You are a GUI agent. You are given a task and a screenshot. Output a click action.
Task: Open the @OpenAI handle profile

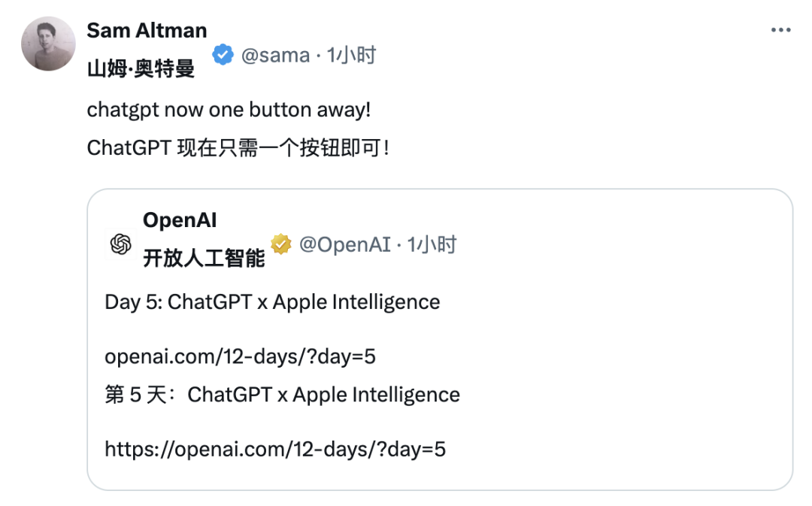[x=344, y=244]
